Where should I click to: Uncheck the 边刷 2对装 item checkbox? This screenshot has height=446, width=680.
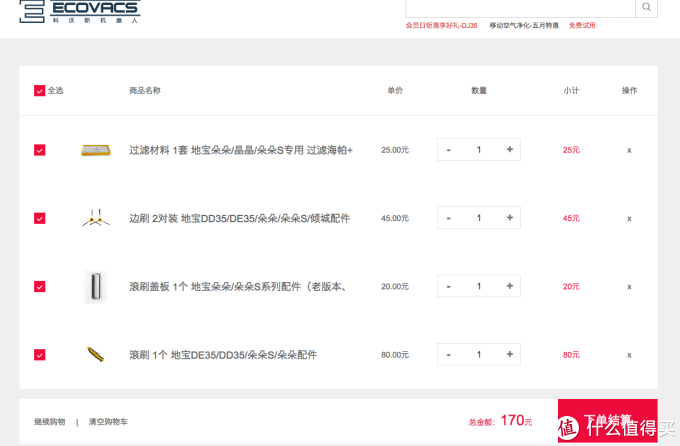pyautogui.click(x=39, y=218)
